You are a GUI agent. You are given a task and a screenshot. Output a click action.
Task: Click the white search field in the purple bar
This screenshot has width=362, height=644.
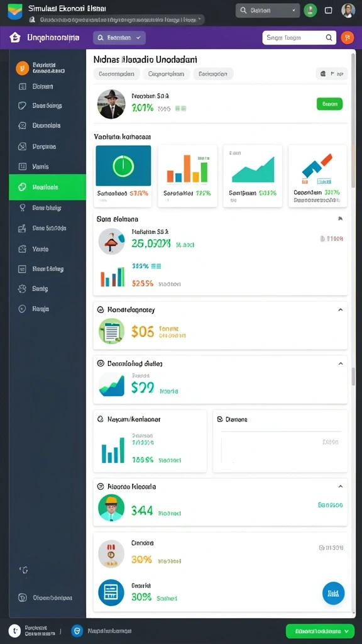click(x=299, y=38)
